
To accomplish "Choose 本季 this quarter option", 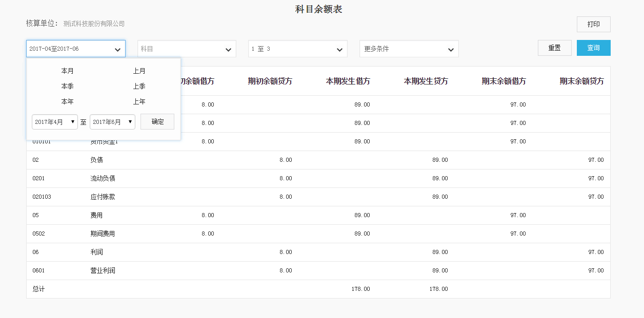I will point(67,87).
